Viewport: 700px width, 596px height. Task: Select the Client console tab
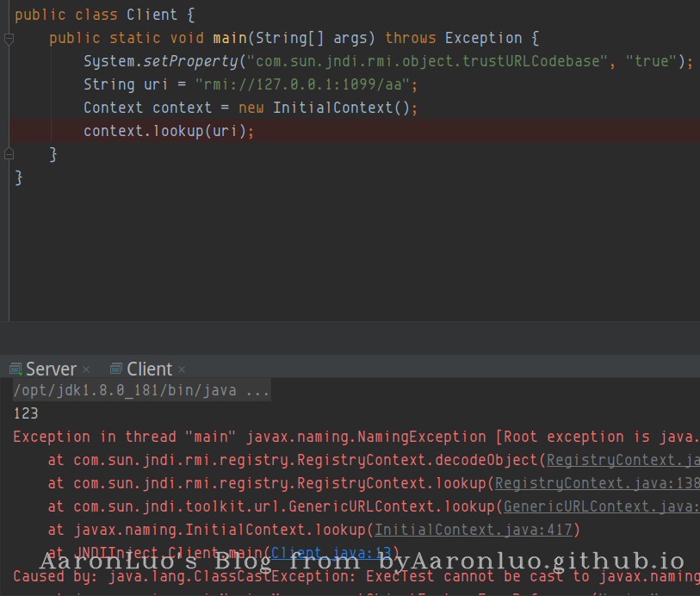click(x=149, y=369)
